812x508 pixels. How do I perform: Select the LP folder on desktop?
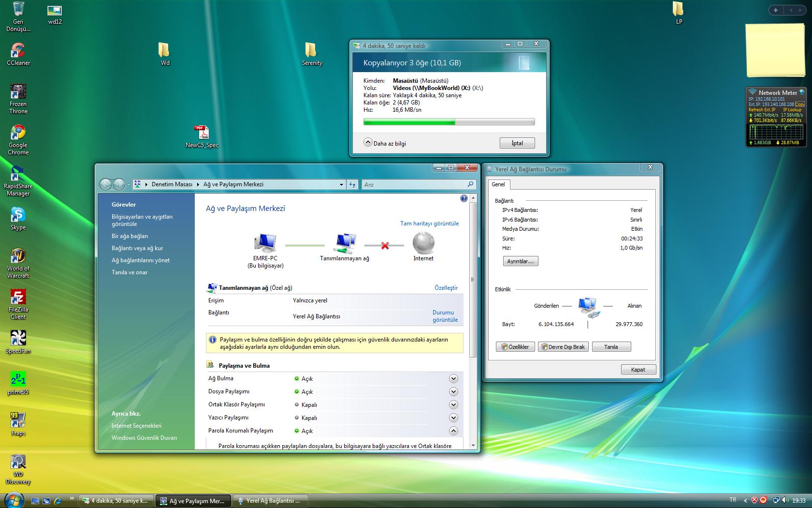coord(679,13)
